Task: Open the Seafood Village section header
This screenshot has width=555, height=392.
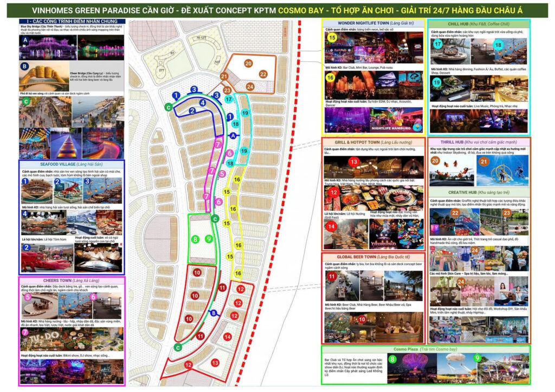Action: (71, 164)
